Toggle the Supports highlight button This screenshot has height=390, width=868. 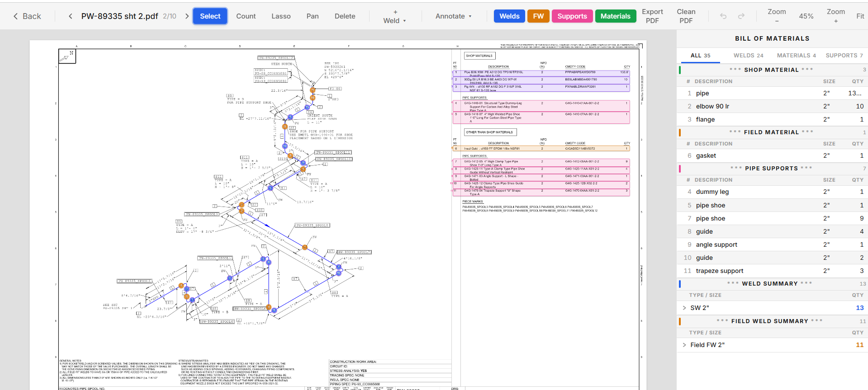click(572, 16)
